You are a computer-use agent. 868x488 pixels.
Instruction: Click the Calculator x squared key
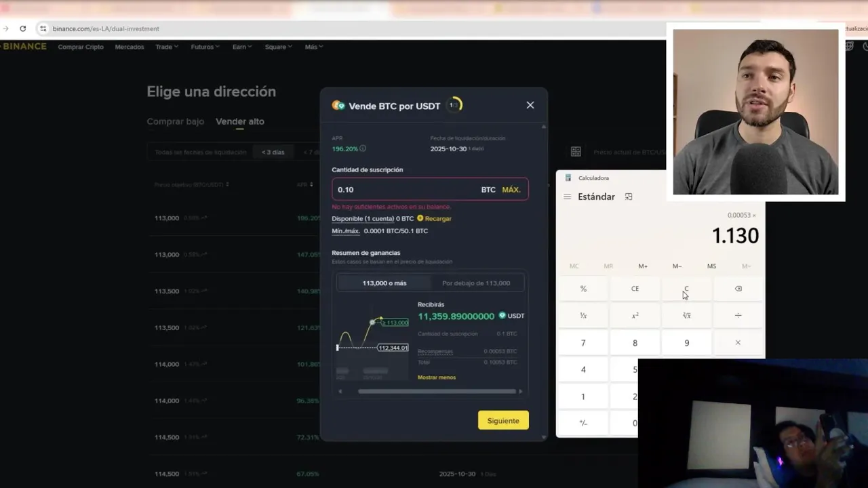point(635,316)
